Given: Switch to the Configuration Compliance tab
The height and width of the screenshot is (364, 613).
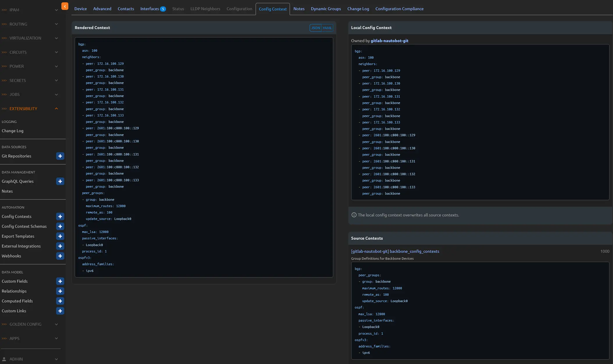Looking at the screenshot, I should 399,9.
